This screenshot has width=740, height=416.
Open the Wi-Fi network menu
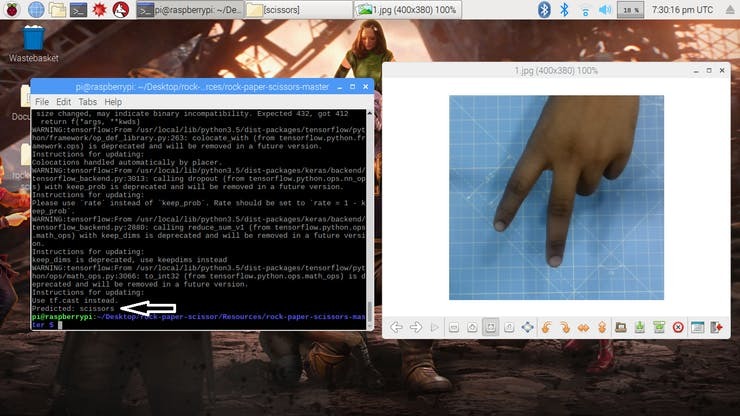pos(585,9)
